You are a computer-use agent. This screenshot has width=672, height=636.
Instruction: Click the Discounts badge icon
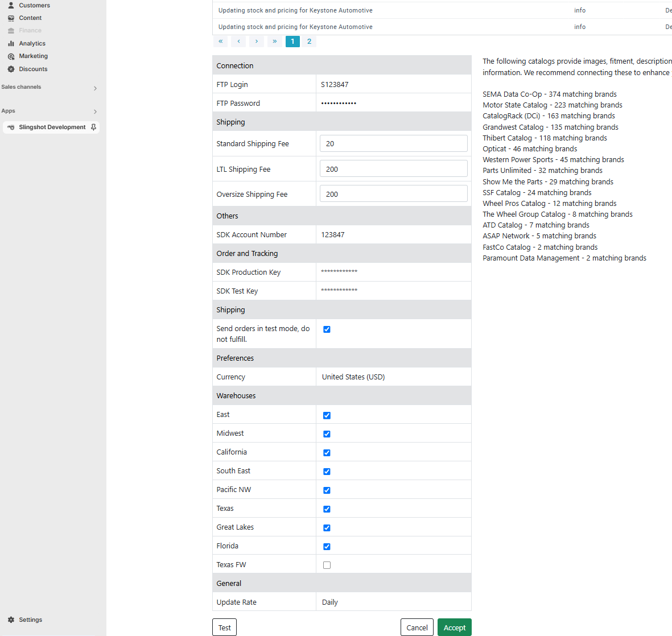tap(11, 69)
